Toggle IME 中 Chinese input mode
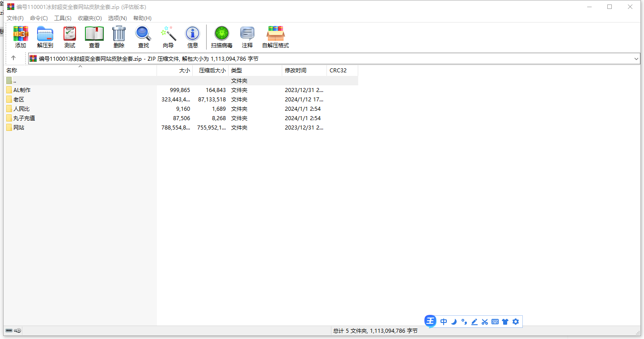This screenshot has height=339, width=644. (444, 322)
